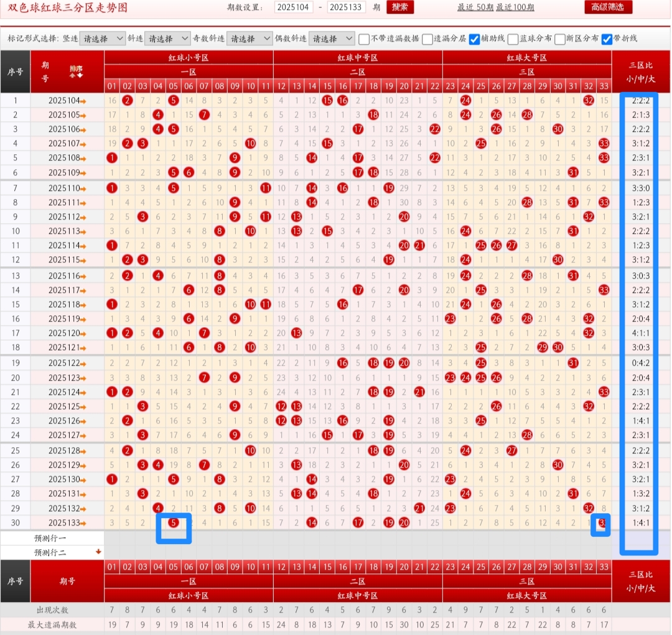The width and height of the screenshot is (672, 635).
Task: Click orange arrow beside period 2025118
Action: (83, 305)
